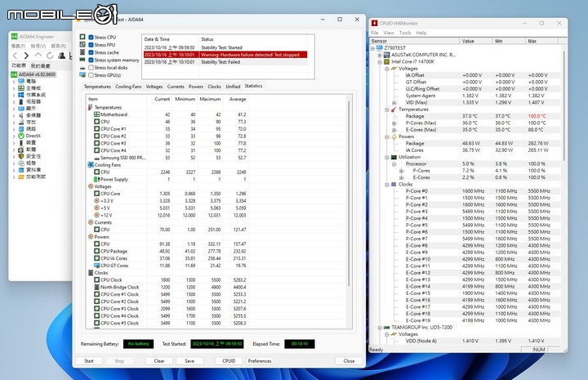
Task: Toggle the CPU Clock checkbox in Clocks
Action: coord(96,279)
